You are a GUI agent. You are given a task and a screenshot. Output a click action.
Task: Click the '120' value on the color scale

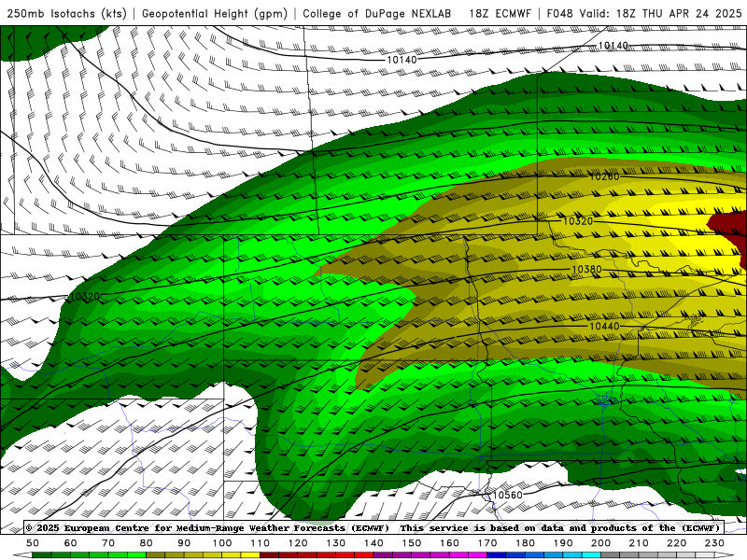(x=298, y=543)
